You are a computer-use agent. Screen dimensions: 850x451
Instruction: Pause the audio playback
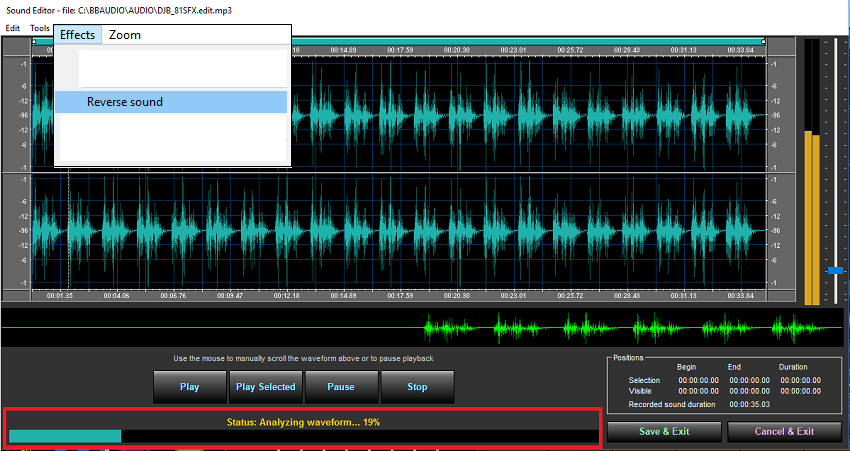(341, 387)
